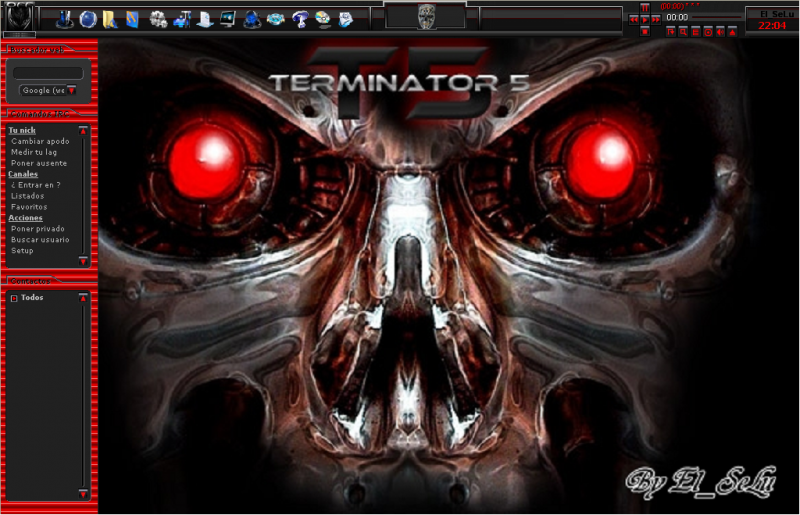Click the add-to-playlist arrow icon
The width and height of the screenshot is (800, 515).
(x=671, y=32)
